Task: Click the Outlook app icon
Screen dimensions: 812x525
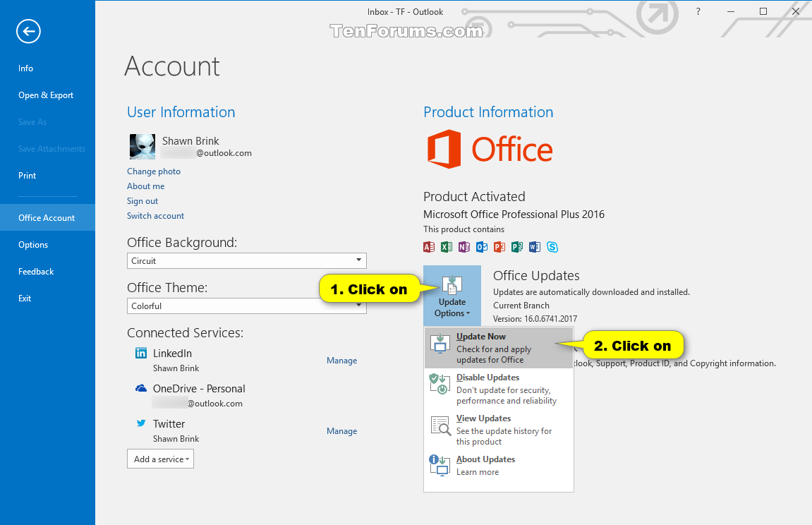Action: coord(482,247)
